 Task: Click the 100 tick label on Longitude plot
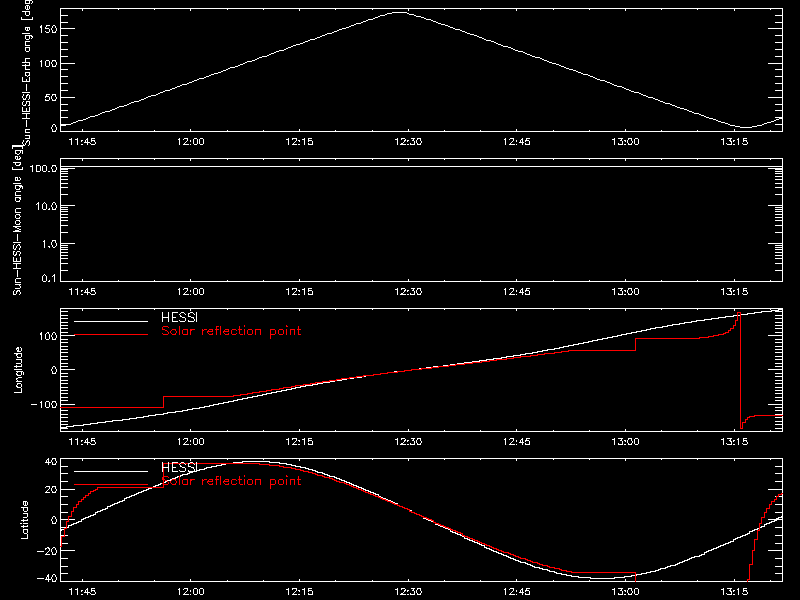[x=48, y=336]
